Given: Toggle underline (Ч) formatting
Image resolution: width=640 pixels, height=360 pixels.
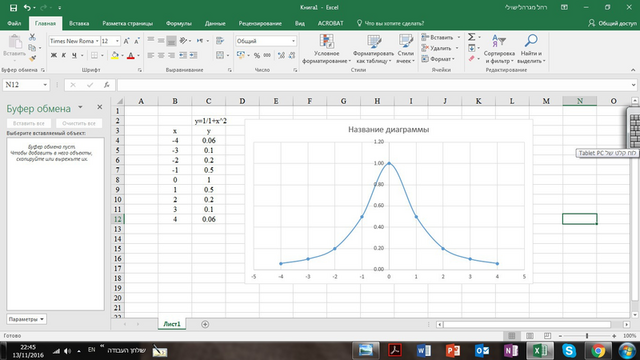Looking at the screenshot, I should click(x=74, y=56).
